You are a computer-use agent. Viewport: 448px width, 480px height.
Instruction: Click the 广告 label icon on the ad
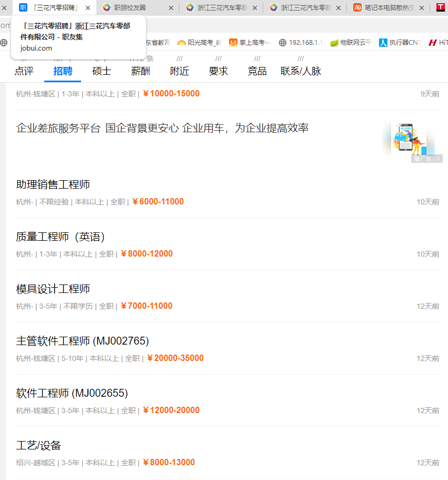[x=423, y=159]
